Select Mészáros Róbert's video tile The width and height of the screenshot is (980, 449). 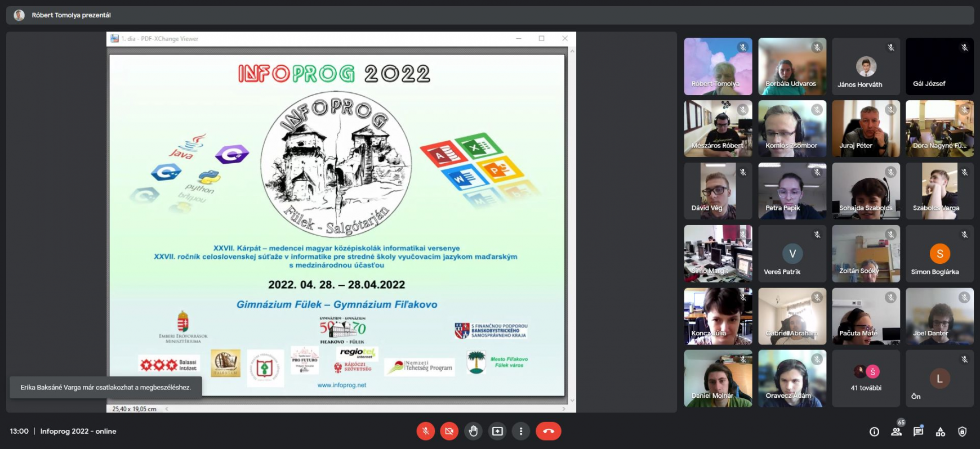tap(718, 129)
